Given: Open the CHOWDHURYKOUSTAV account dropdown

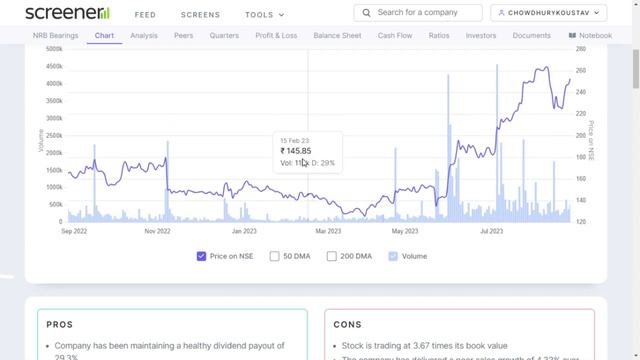Looking at the screenshot, I should [549, 13].
